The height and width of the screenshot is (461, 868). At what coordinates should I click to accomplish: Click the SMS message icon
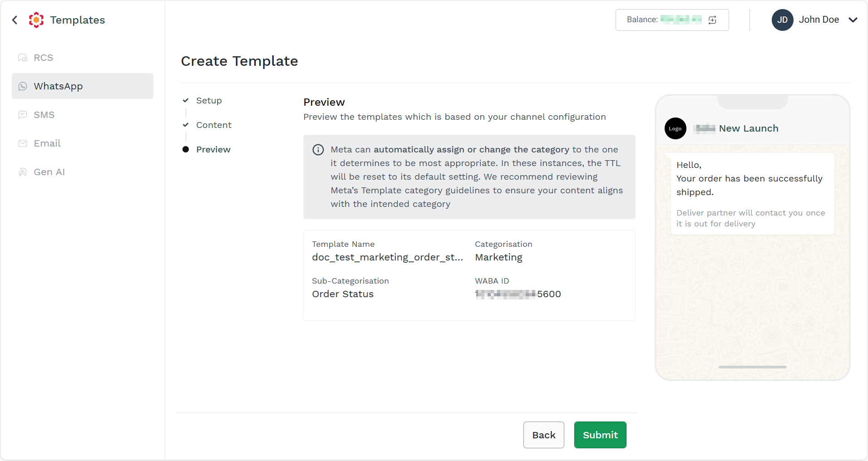23,115
